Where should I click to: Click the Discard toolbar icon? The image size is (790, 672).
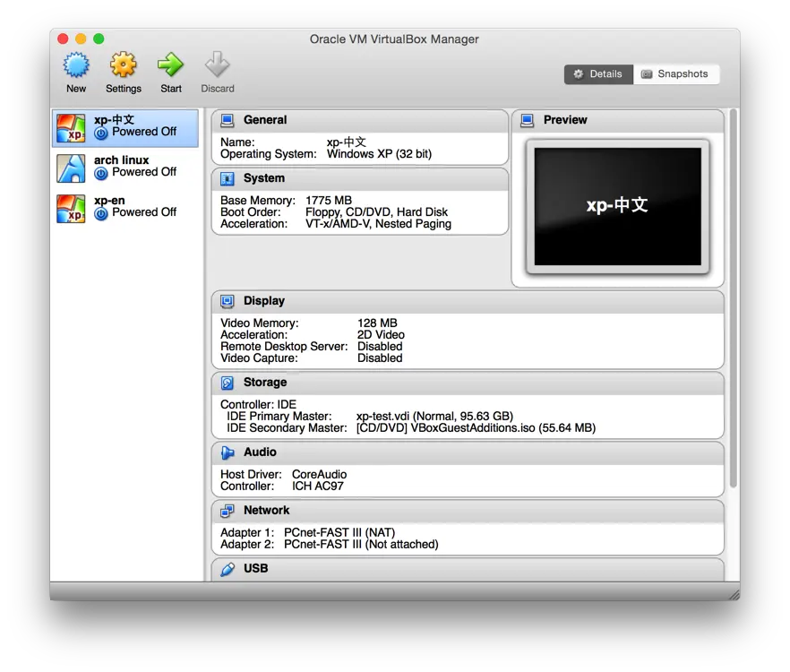click(x=217, y=73)
